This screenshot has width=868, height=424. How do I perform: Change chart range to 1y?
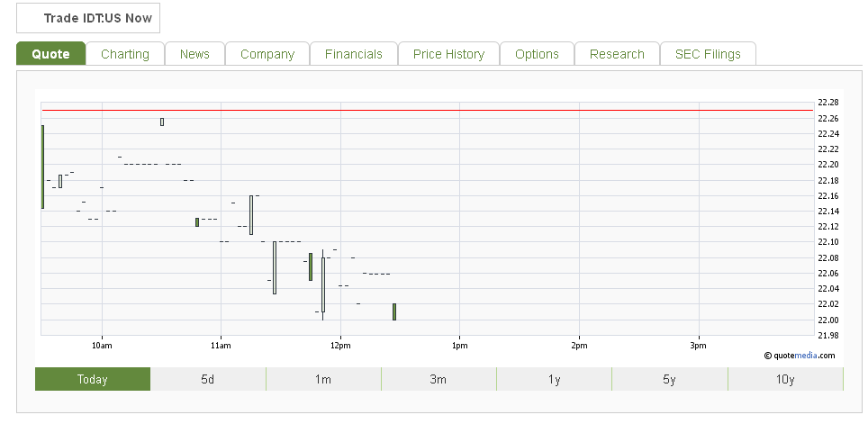click(554, 379)
